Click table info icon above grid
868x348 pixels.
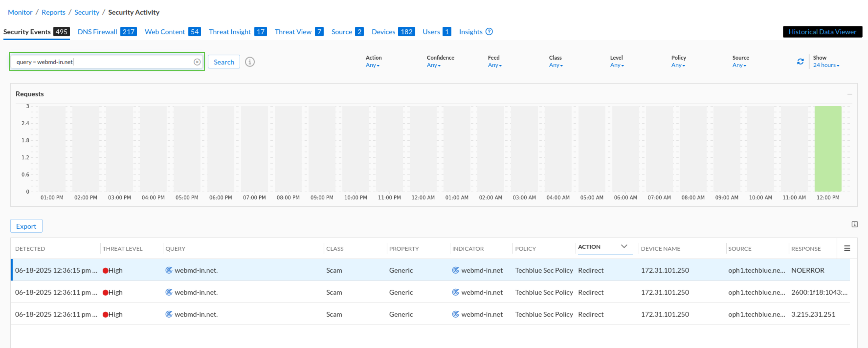855,224
